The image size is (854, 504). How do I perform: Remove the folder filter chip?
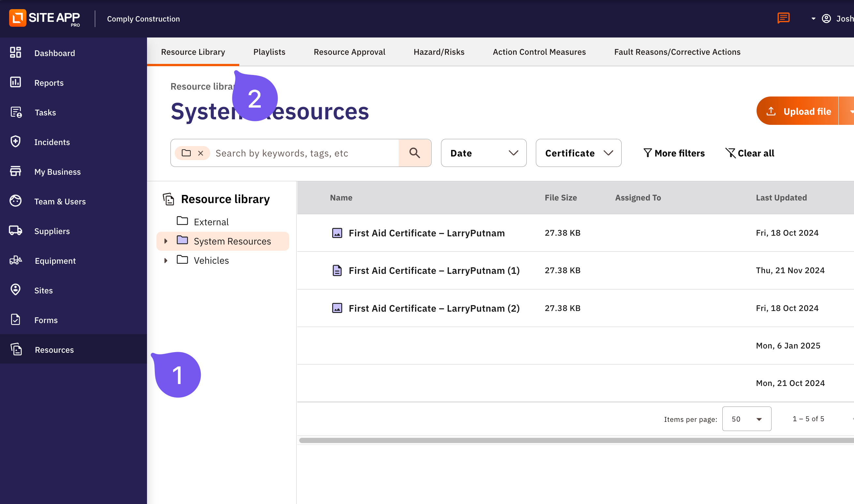click(201, 153)
